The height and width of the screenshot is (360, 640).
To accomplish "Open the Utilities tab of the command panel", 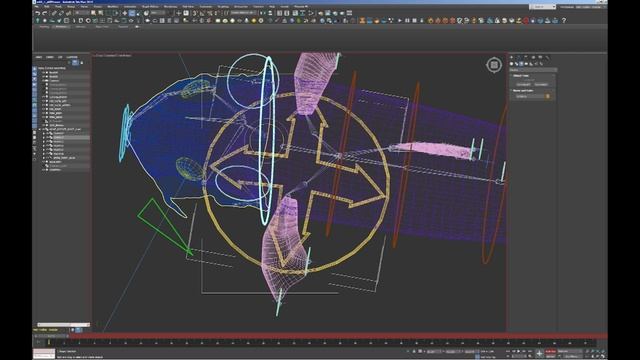I will point(548,58).
